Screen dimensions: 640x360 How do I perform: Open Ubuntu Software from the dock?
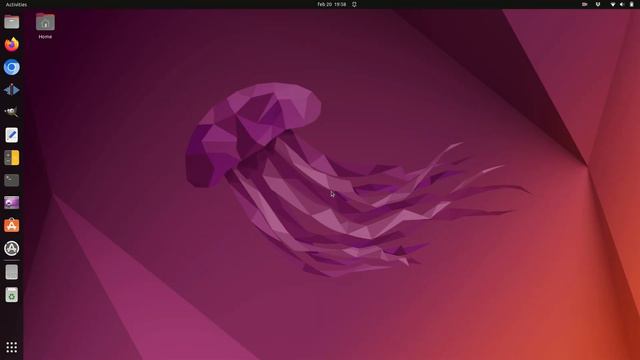pyautogui.click(x=11, y=225)
